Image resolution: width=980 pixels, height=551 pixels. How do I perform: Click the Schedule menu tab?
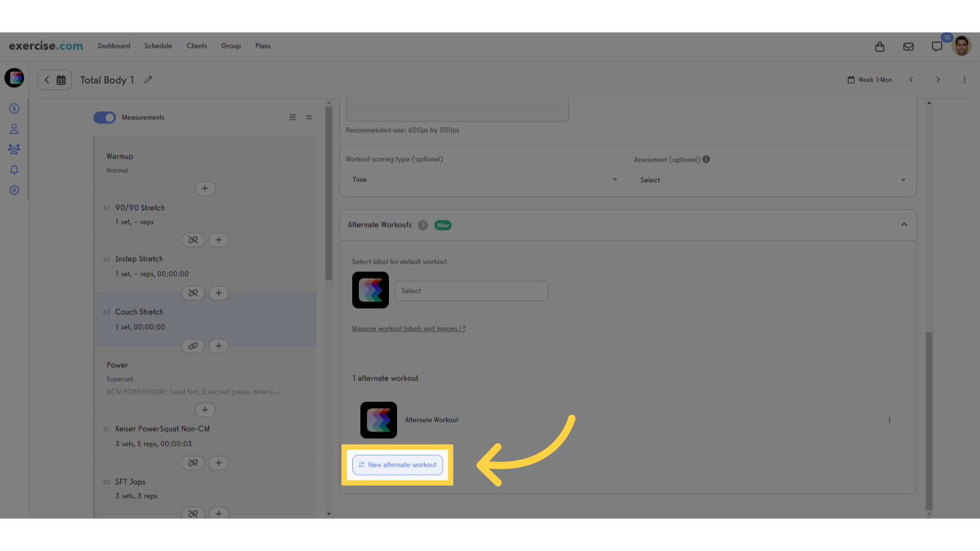pyautogui.click(x=158, y=46)
